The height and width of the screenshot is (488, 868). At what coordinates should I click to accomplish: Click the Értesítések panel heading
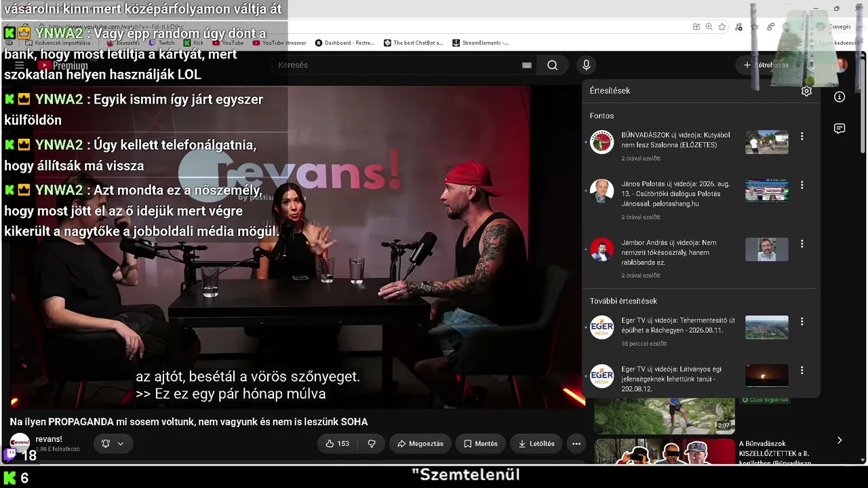pos(610,91)
